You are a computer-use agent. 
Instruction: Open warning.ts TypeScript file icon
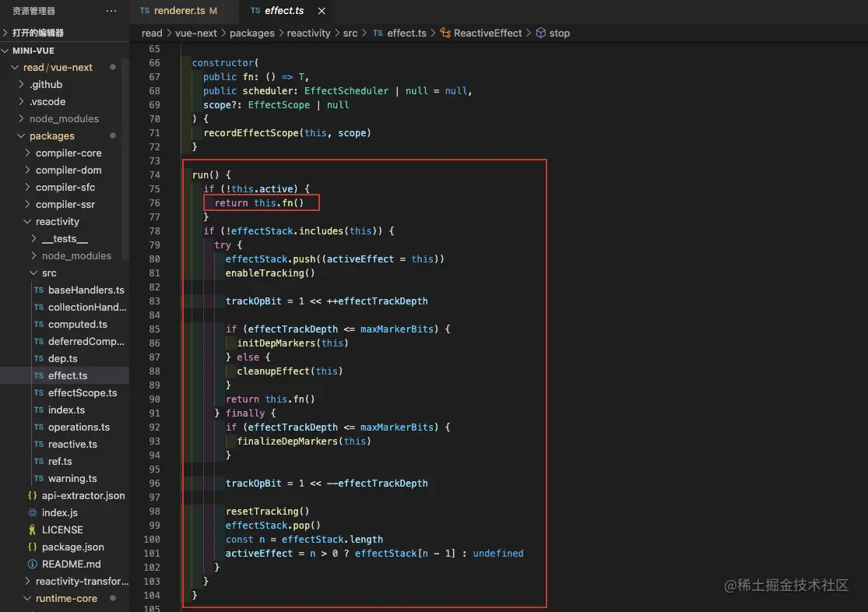(x=39, y=479)
